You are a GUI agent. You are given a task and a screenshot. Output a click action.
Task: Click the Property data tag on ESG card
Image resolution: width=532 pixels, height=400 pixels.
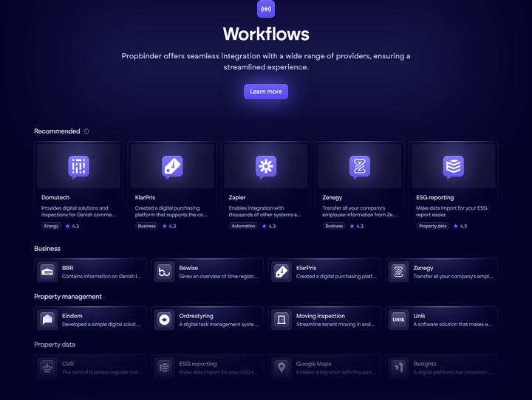432,226
